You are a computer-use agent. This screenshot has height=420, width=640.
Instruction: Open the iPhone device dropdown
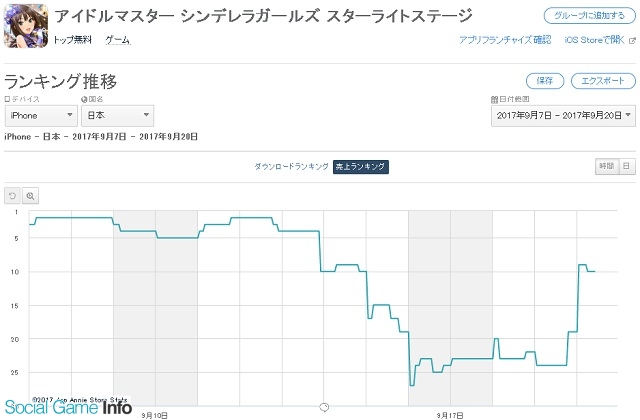(x=41, y=116)
